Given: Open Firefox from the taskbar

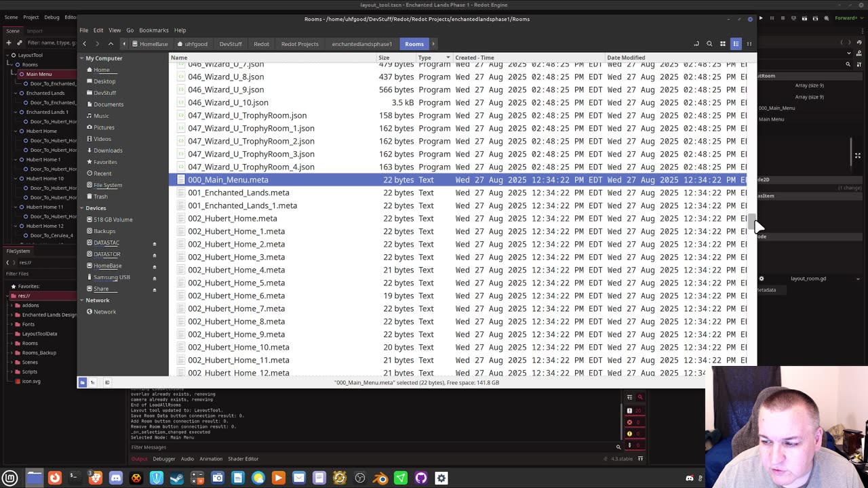Looking at the screenshot, I should click(55, 478).
